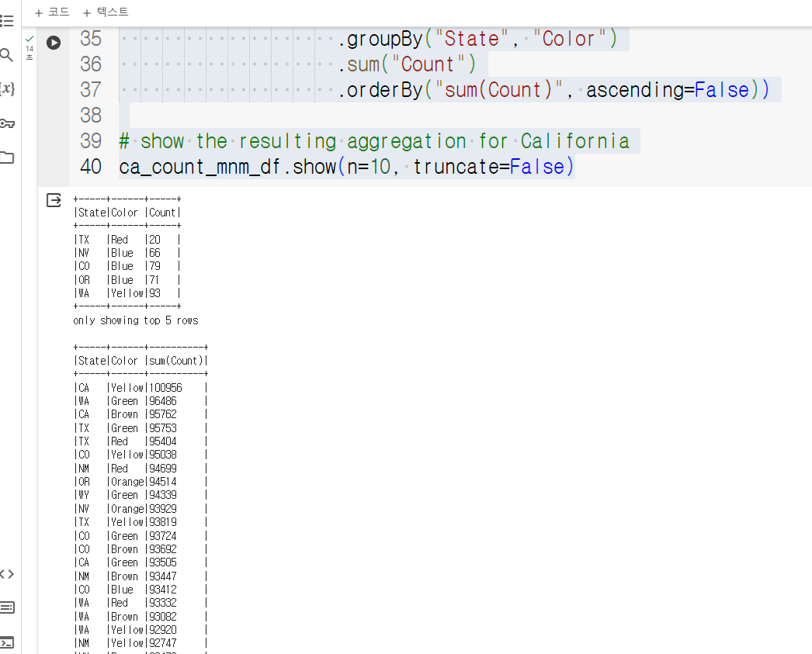Click output row WY Green 94339
812x654 pixels.
tap(141, 495)
